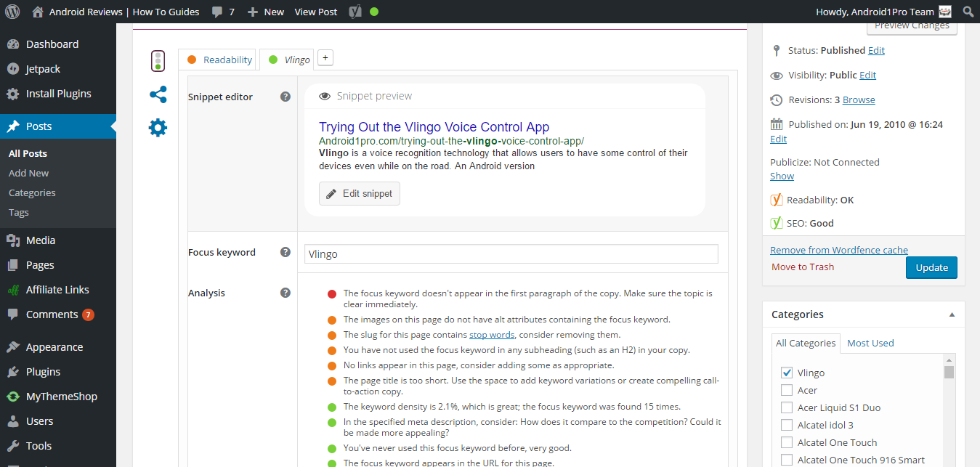Click help icon next to Snippet editor

click(x=286, y=97)
